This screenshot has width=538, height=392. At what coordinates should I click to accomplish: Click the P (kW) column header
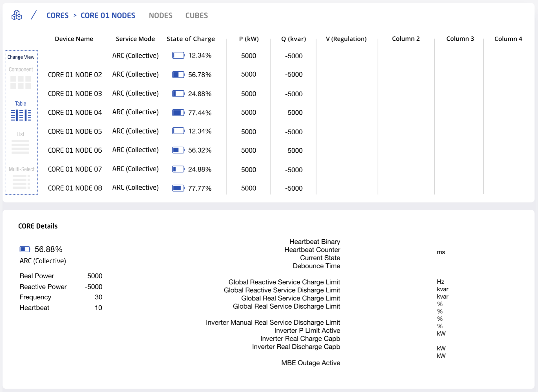[x=249, y=39]
